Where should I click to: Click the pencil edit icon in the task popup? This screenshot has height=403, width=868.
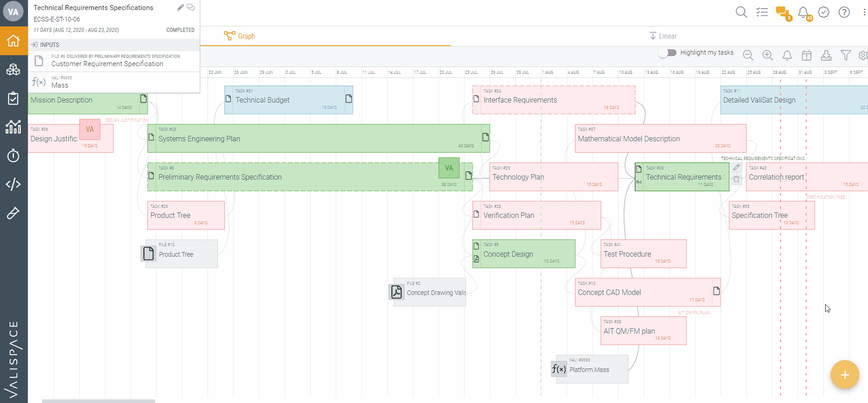pyautogui.click(x=180, y=7)
